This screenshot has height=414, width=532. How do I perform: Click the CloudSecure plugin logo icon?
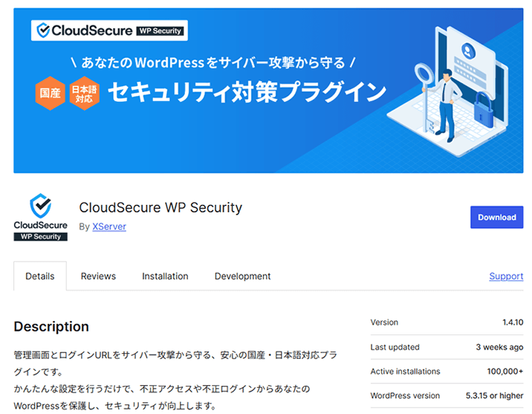tap(40, 217)
